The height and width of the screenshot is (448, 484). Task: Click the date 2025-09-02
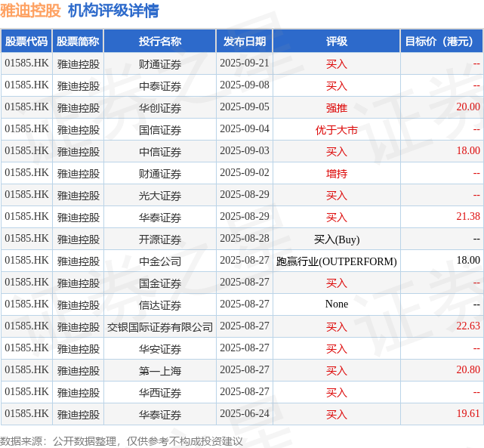245,172
